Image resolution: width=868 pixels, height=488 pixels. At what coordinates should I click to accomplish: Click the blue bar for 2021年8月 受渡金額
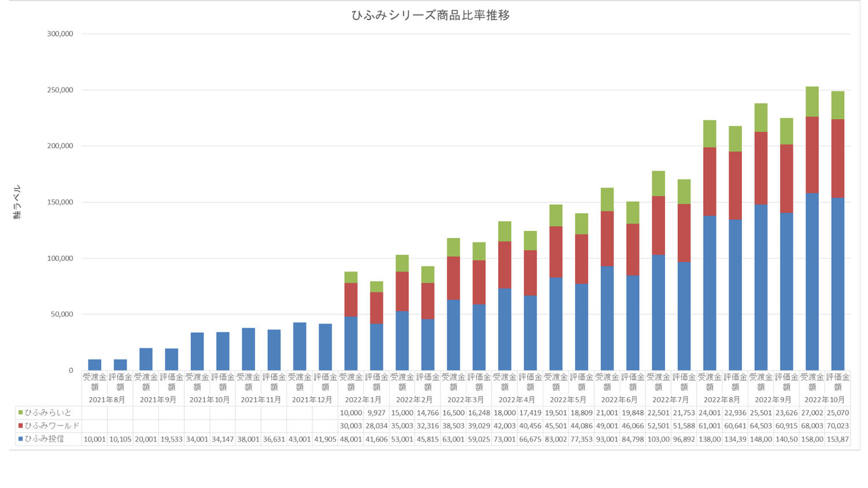click(x=95, y=365)
